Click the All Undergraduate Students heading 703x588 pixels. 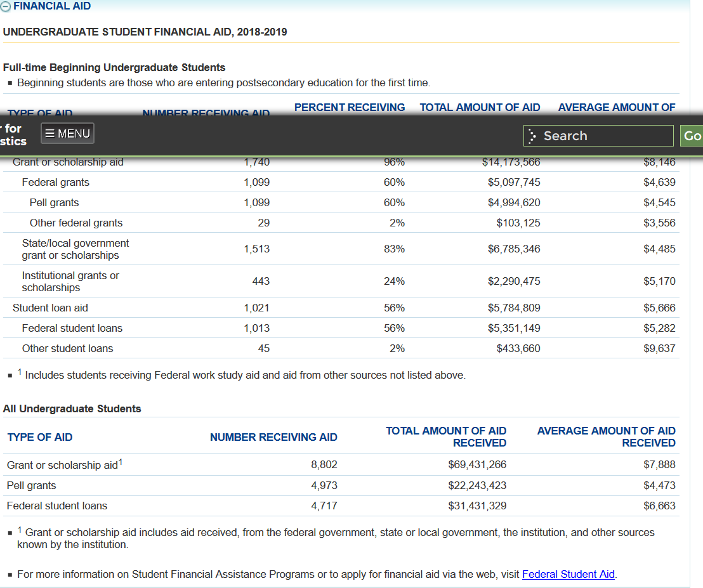72,409
